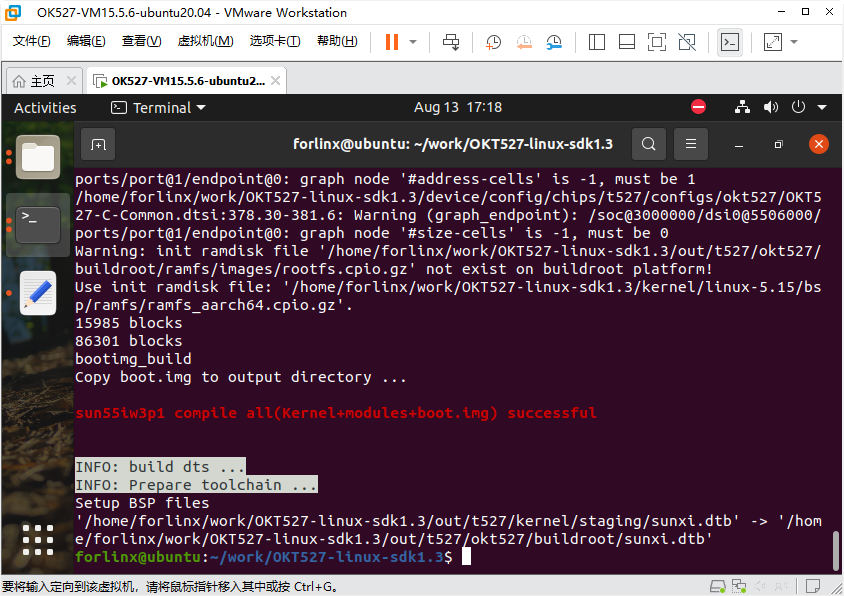Open Files from the Ubuntu dock
Viewport: 844px width, 596px height.
(38, 157)
